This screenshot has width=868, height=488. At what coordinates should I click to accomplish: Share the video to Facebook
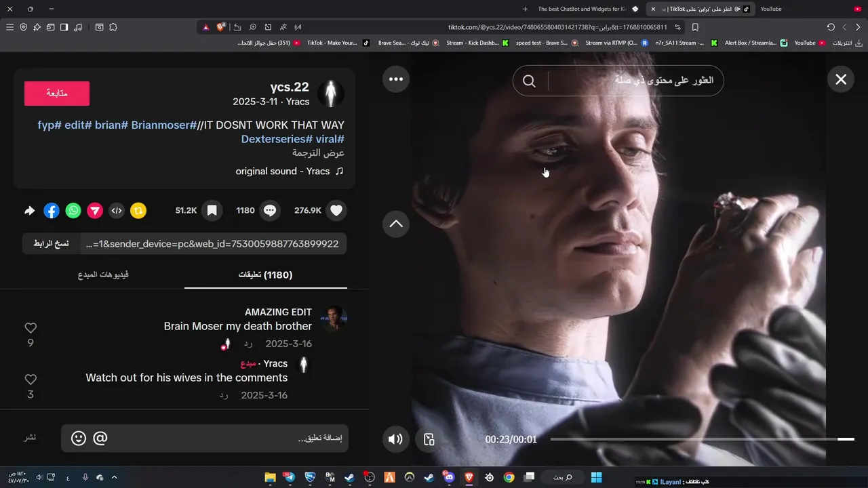click(x=52, y=211)
